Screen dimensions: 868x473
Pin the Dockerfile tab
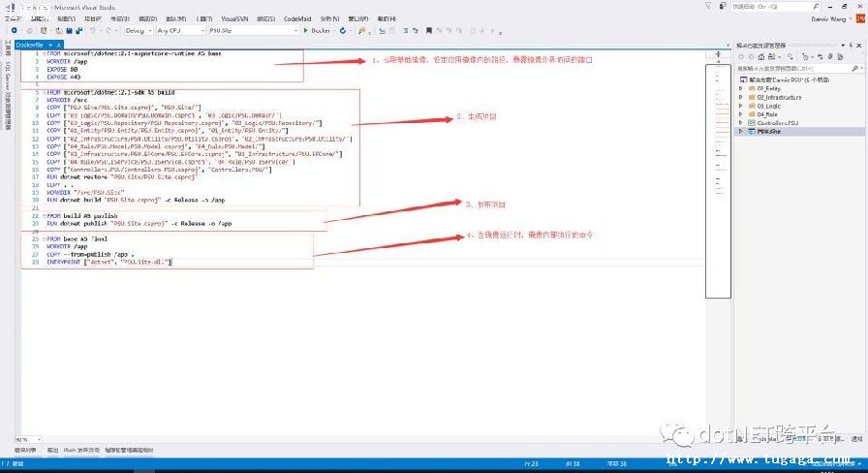tap(49, 45)
